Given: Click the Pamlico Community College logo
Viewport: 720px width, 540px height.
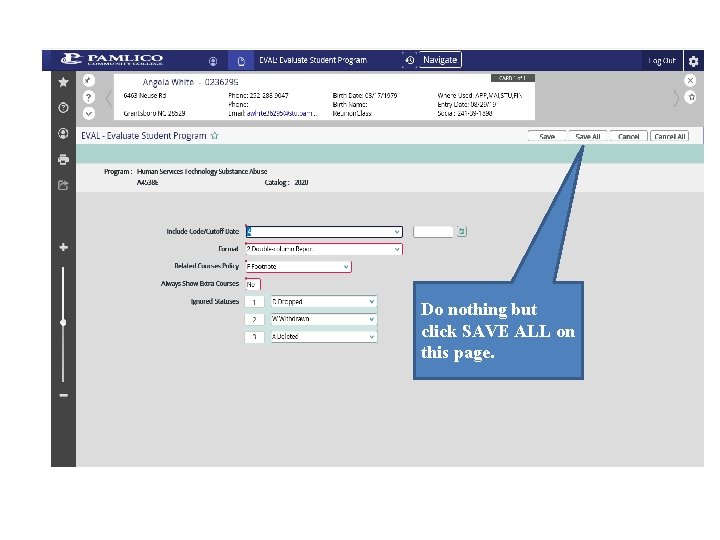Looking at the screenshot, I should point(112,59).
